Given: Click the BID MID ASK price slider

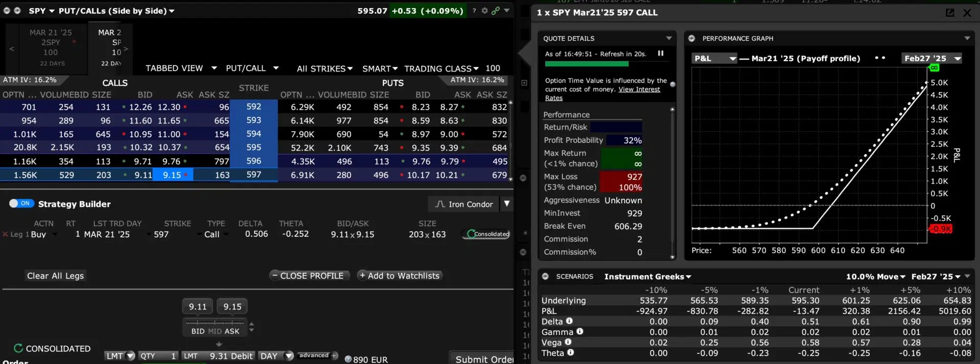Looking at the screenshot, I should coord(215,327).
